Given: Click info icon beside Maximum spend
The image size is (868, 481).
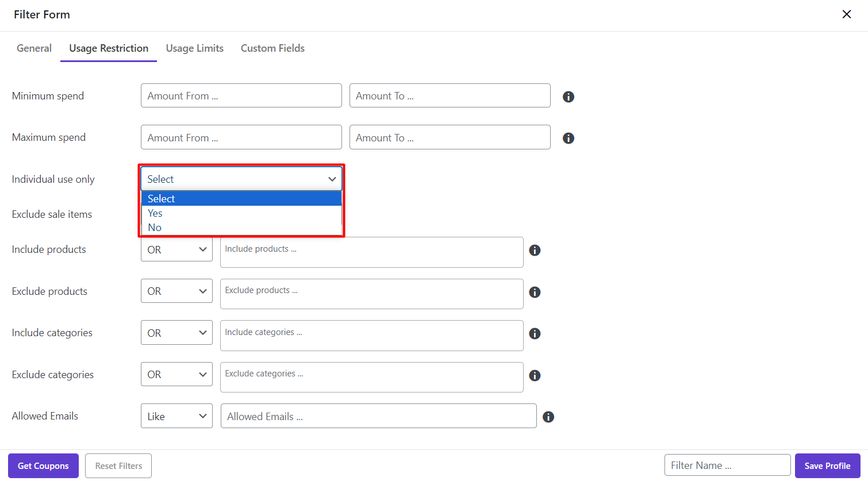Looking at the screenshot, I should pyautogui.click(x=568, y=138).
